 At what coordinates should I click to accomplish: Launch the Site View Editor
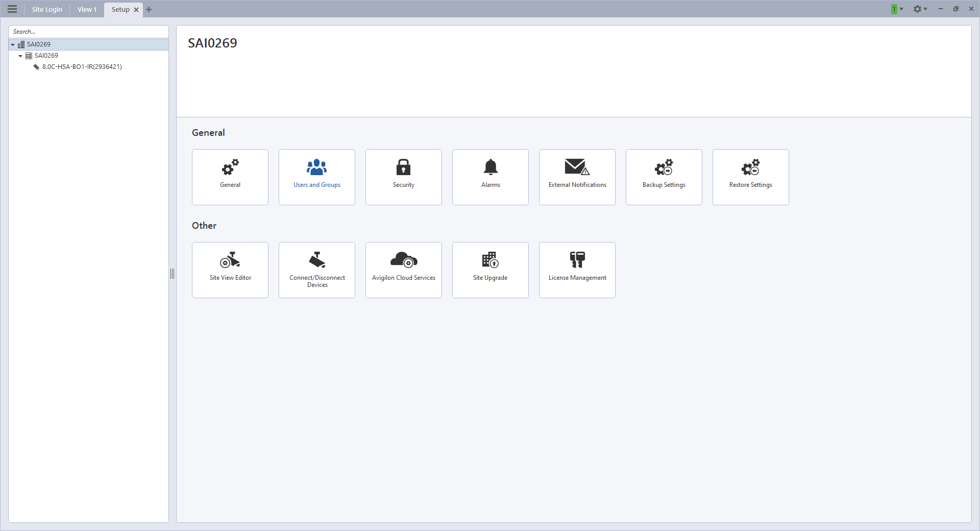click(230, 270)
